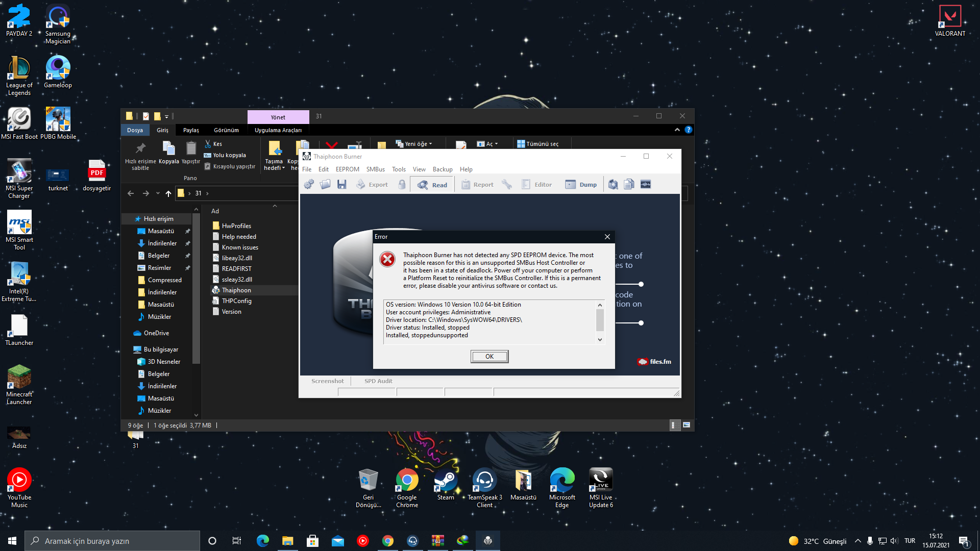Screen dimensions: 980x551
Task: Select the READFIRST file
Action: tap(236, 269)
